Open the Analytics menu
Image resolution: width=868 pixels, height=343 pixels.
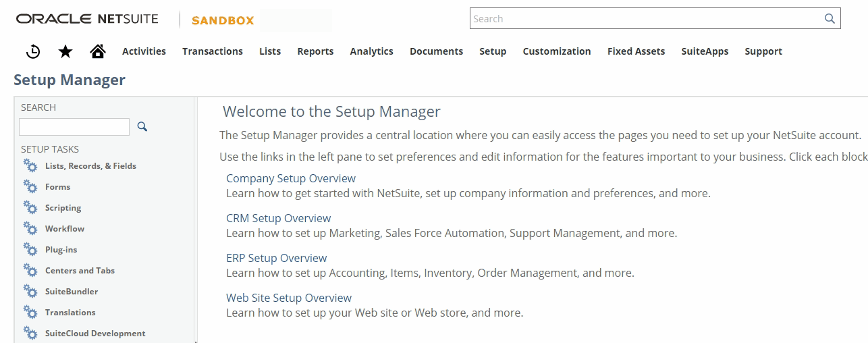point(371,51)
